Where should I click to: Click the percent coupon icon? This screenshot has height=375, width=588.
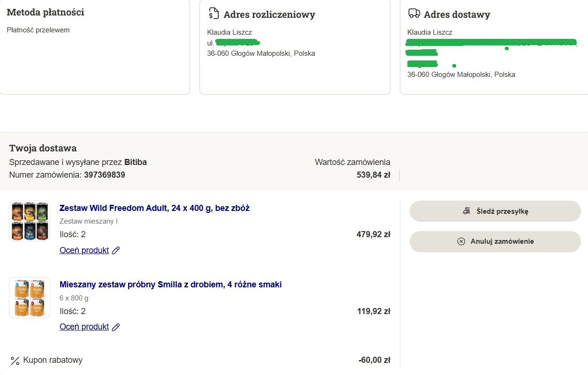(15, 360)
